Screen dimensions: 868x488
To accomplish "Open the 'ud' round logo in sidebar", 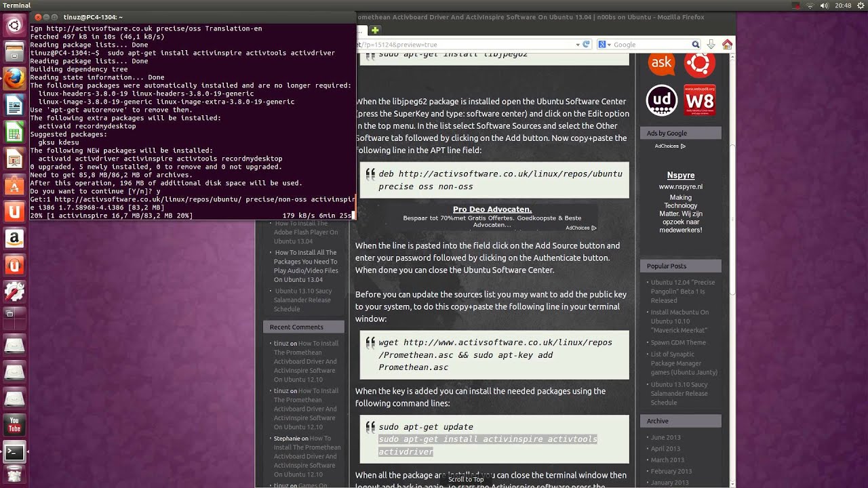I will tap(662, 100).
